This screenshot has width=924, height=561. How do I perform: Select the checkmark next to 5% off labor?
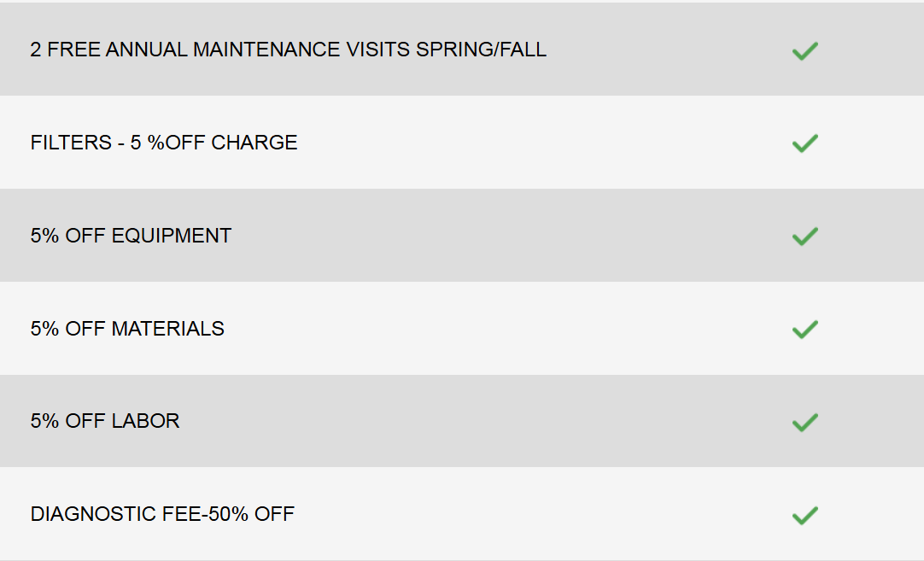tap(804, 422)
